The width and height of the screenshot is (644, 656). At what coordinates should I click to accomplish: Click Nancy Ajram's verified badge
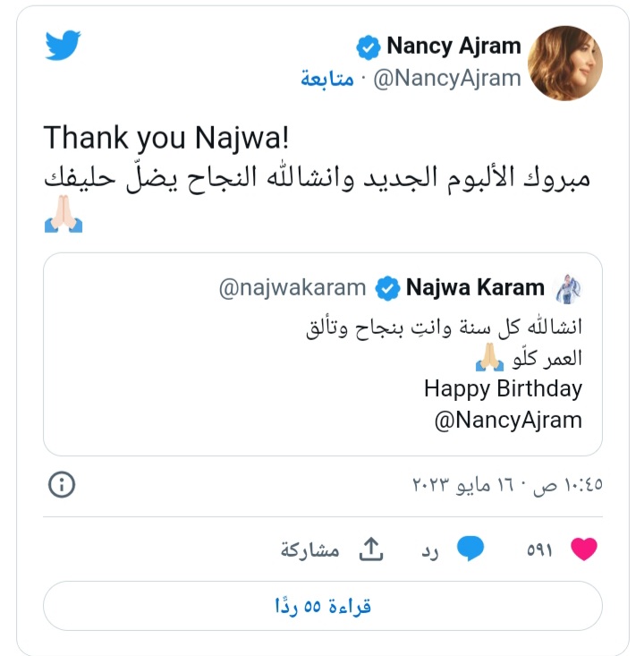368,47
